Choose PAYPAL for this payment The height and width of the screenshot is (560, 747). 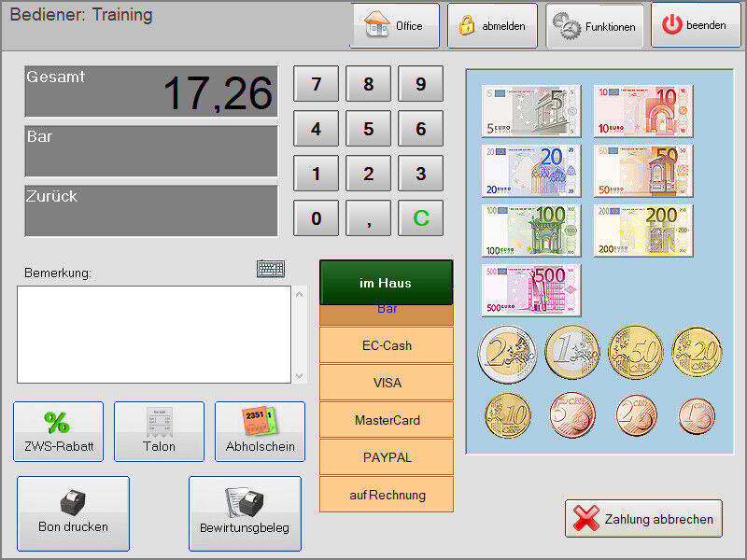pos(386,457)
